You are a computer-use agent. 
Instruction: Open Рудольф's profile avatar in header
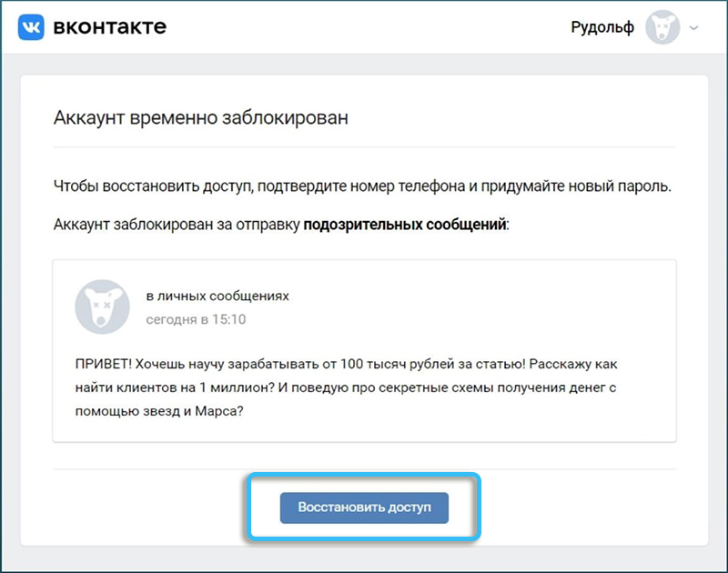click(662, 27)
